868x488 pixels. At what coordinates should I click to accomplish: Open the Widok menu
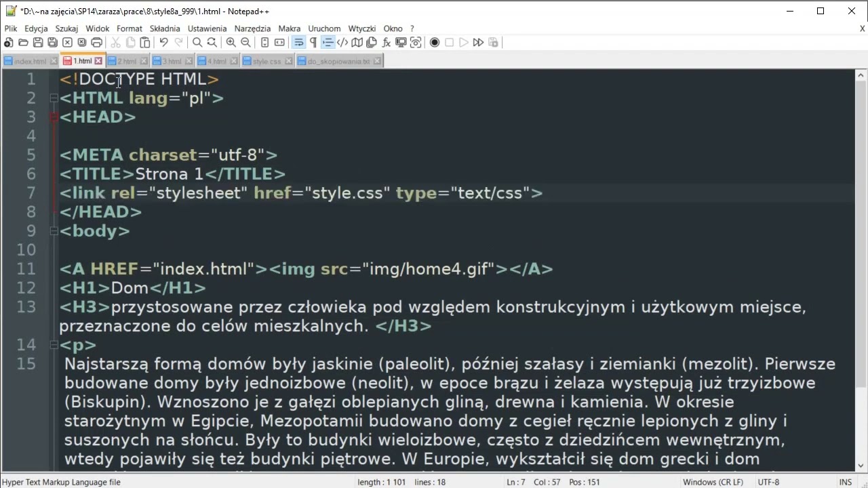pyautogui.click(x=98, y=28)
